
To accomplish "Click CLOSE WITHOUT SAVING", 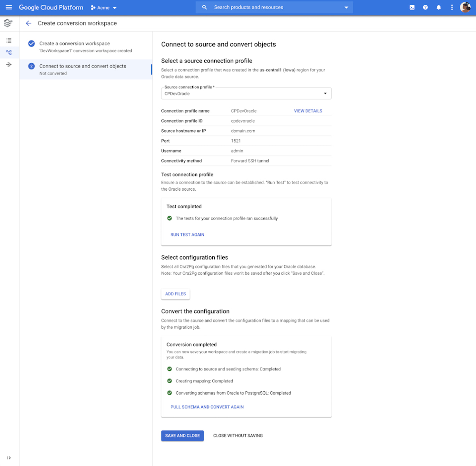I will pos(238,436).
